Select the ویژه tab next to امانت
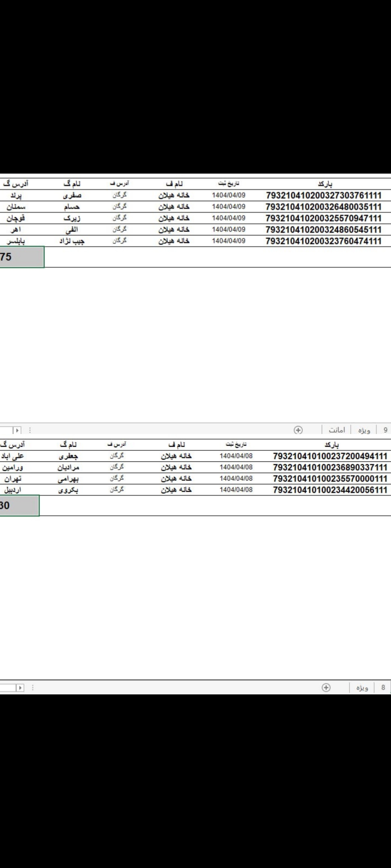391x868 pixels. (x=364, y=430)
